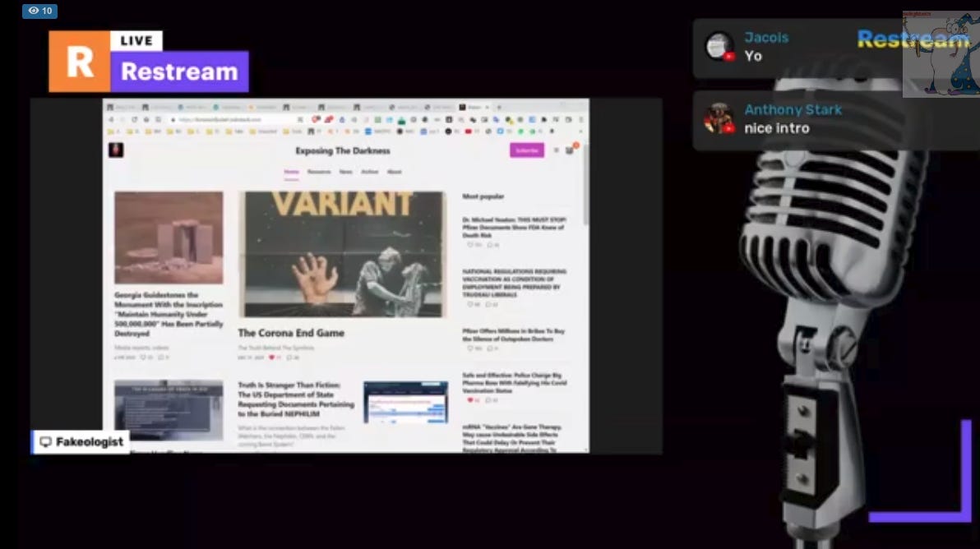Viewport: 980px width, 549px height.
Task: Click the purple Subscribe button
Action: [527, 150]
